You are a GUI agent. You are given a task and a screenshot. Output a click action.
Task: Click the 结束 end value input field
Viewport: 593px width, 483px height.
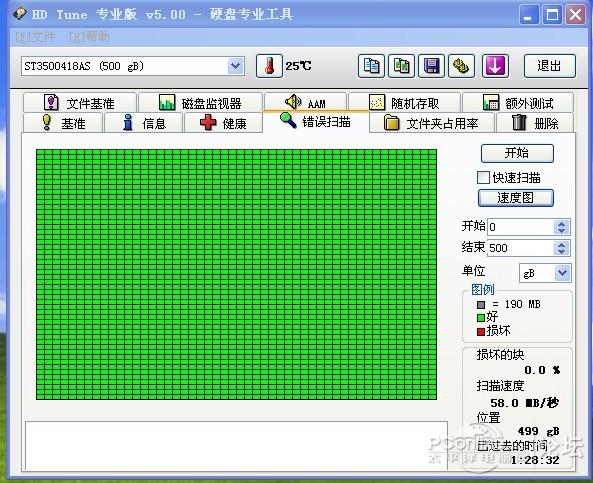(x=521, y=248)
